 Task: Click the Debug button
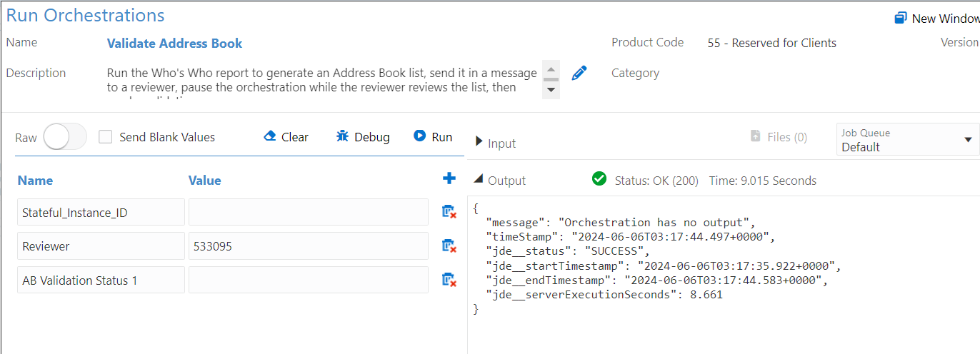point(363,137)
